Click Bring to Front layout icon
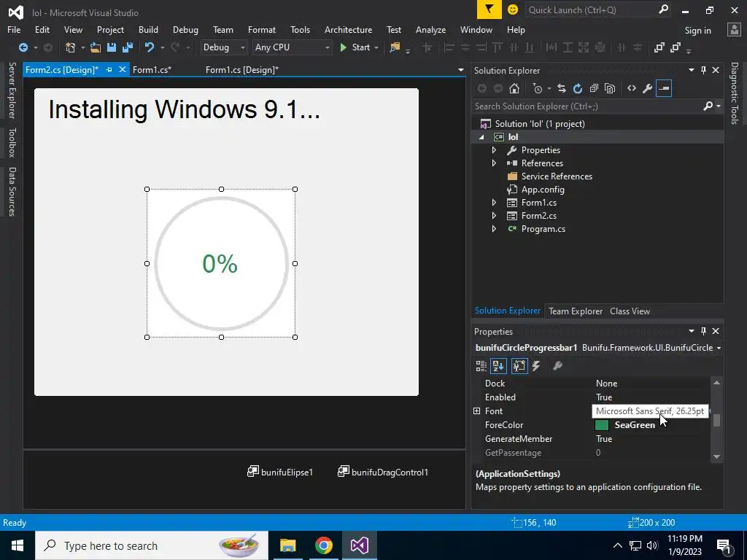 click(659, 47)
